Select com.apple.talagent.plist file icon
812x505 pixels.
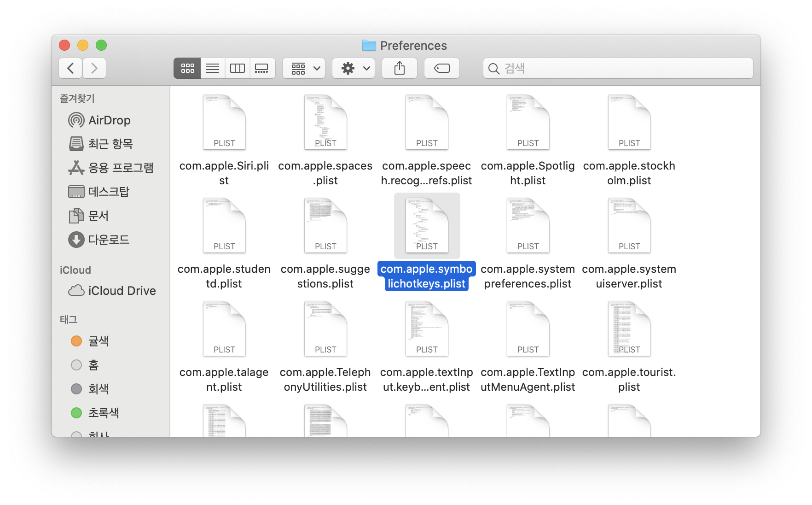tap(224, 329)
